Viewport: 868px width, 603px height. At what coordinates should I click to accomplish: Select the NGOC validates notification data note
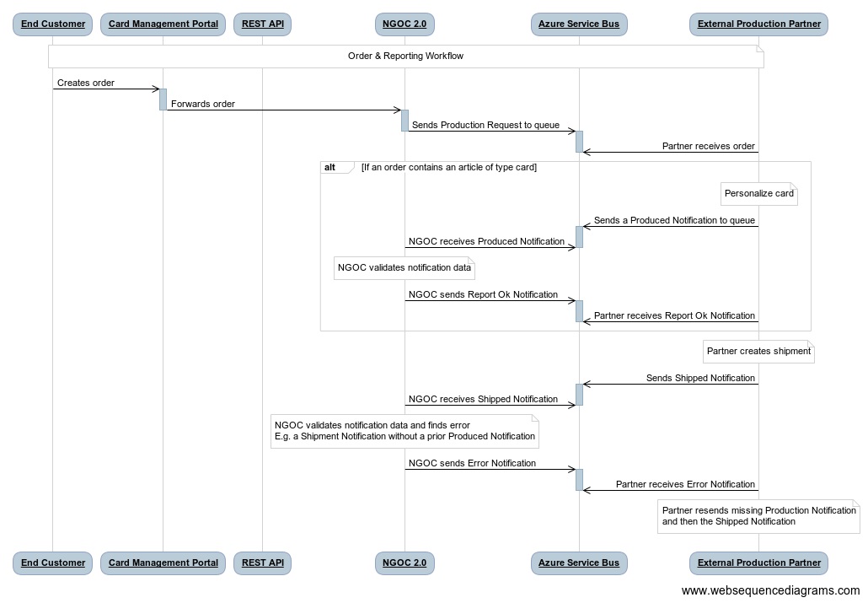click(404, 267)
